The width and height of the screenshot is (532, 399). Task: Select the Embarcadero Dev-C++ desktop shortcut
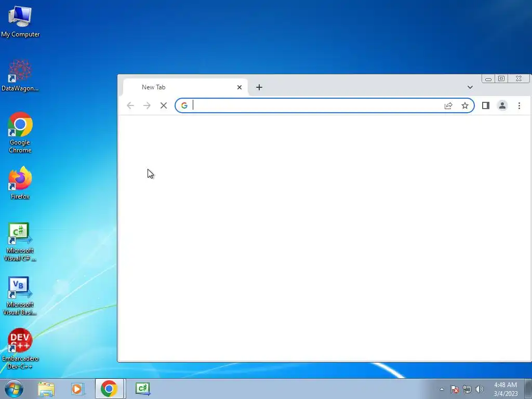point(20,349)
